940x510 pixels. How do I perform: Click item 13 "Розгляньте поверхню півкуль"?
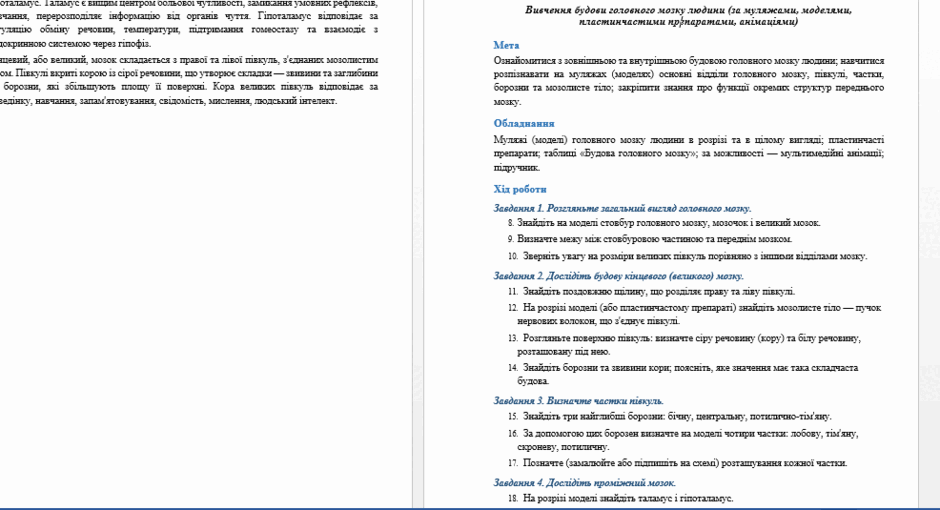[x=684, y=345]
